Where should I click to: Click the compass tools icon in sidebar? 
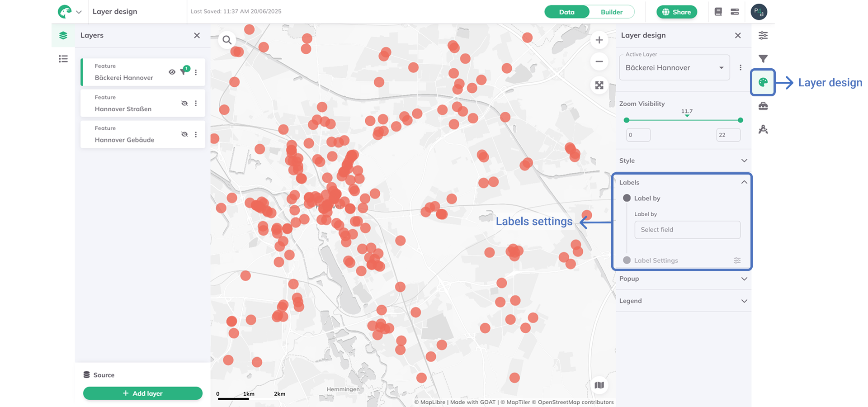[x=763, y=129]
